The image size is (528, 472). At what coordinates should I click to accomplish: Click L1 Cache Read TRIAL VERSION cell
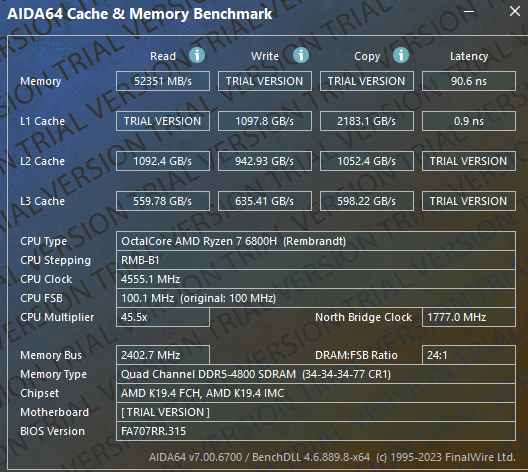163,121
